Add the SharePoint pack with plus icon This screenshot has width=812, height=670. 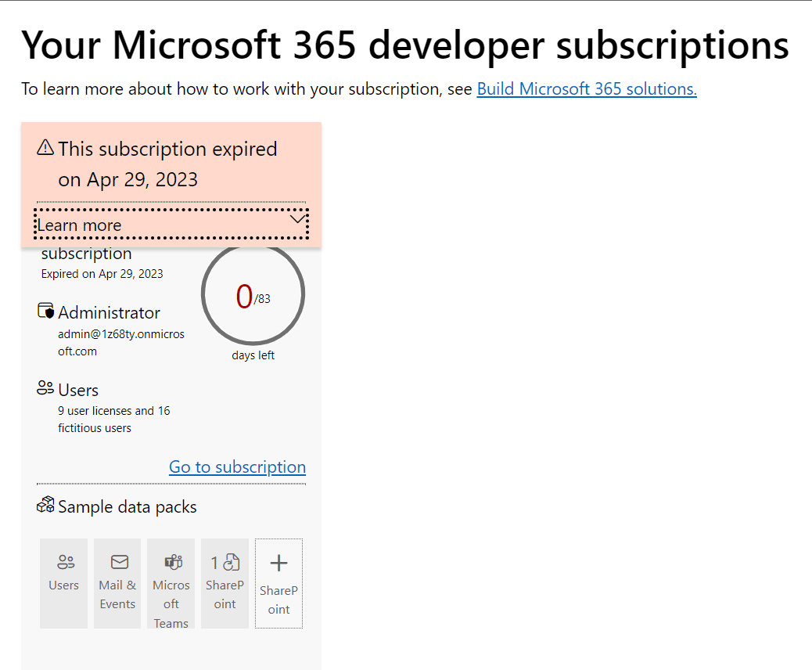(278, 583)
